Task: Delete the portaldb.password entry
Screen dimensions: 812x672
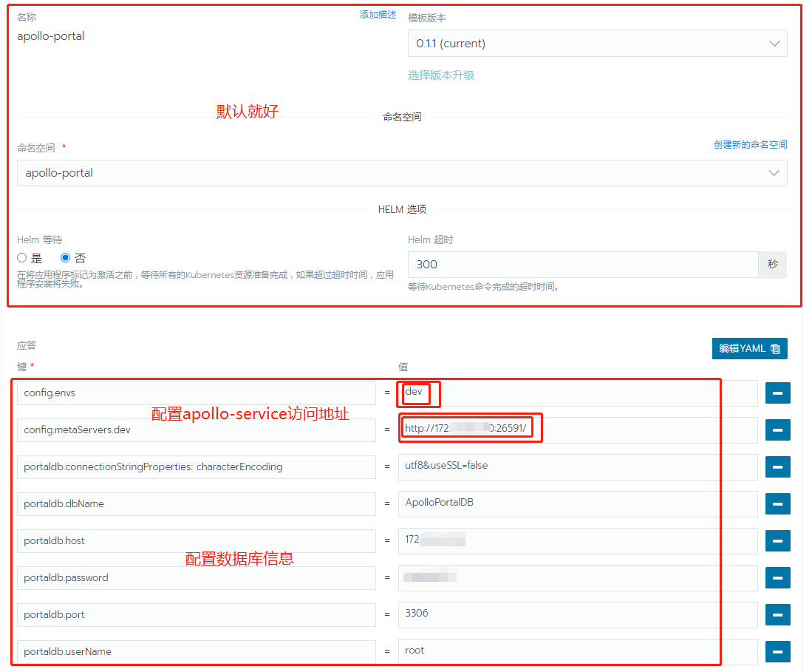Action: [777, 577]
